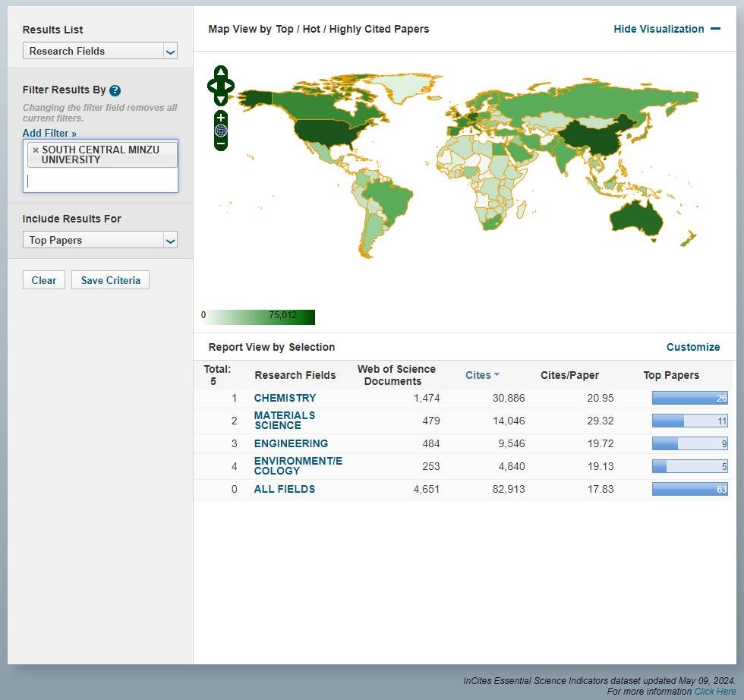Screen dimensions: 744x700
Task: Zoom in on the map
Action: (x=221, y=118)
